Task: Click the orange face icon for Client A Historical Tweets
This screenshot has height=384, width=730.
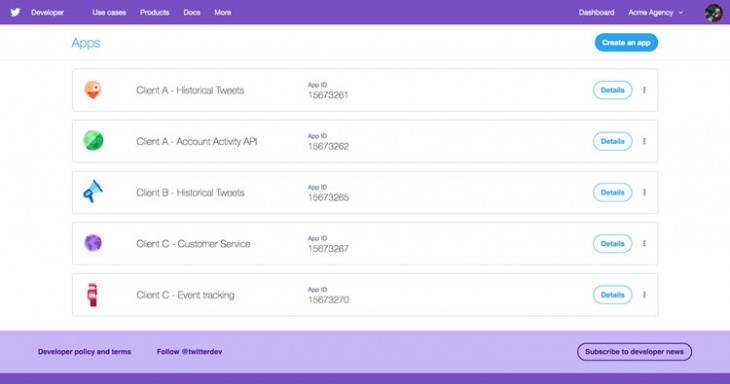Action: [x=93, y=89]
